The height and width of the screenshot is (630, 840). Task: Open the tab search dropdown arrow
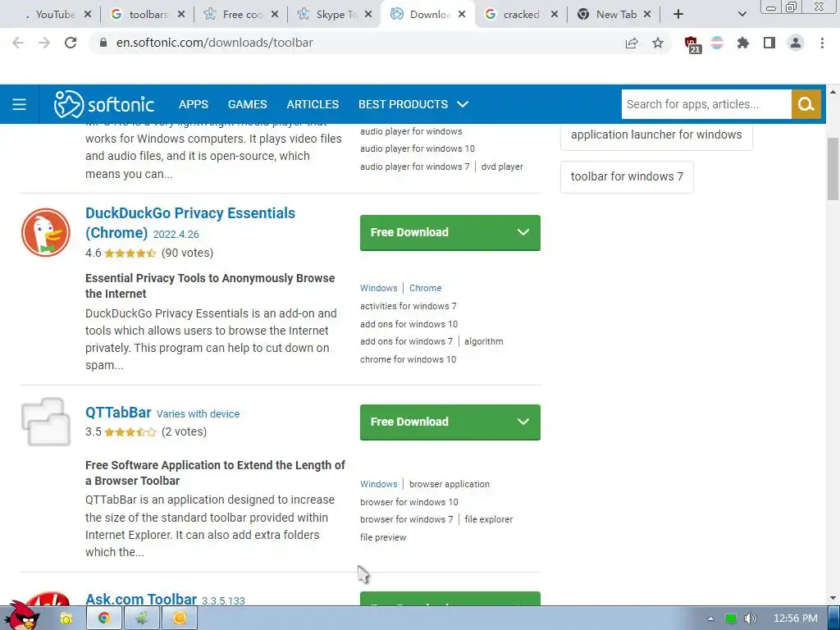coord(742,15)
